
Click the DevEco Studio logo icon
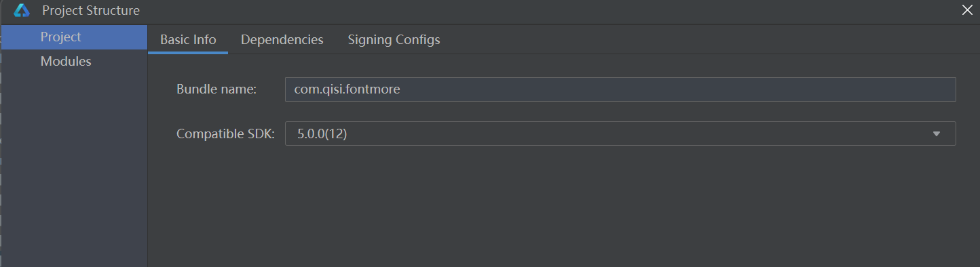[22, 11]
